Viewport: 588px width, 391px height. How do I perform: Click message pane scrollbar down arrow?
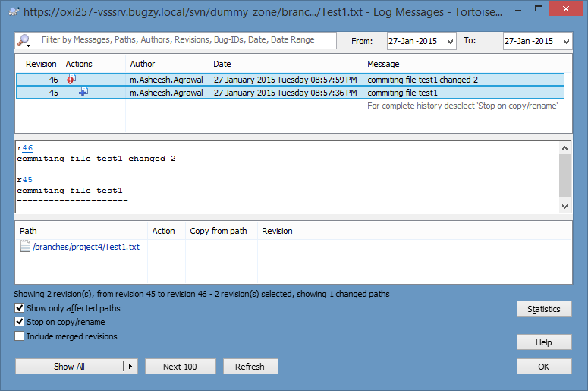pos(564,206)
